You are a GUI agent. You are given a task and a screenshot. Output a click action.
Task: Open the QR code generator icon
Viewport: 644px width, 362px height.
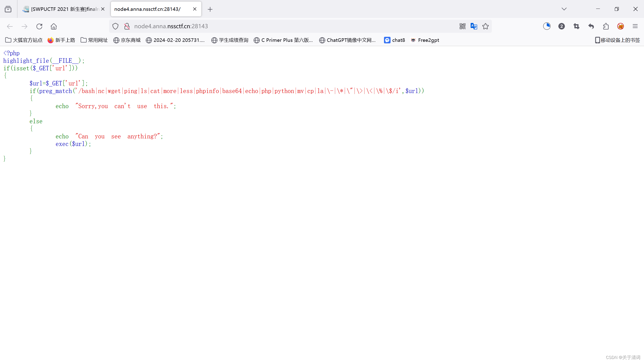[462, 26]
